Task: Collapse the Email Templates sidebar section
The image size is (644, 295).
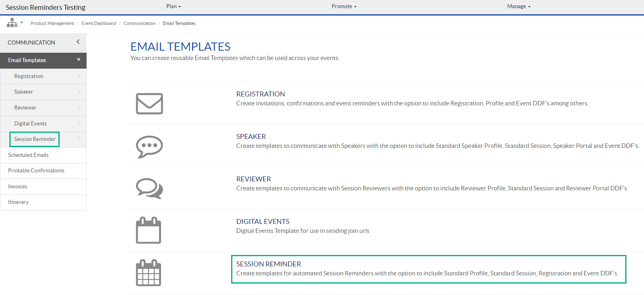Action: [x=79, y=60]
